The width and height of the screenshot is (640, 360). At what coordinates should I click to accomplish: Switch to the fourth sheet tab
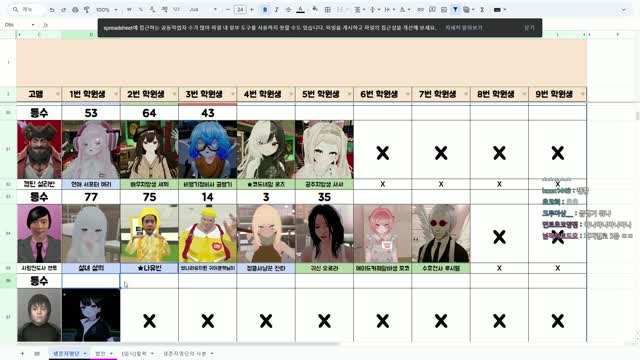click(x=188, y=353)
